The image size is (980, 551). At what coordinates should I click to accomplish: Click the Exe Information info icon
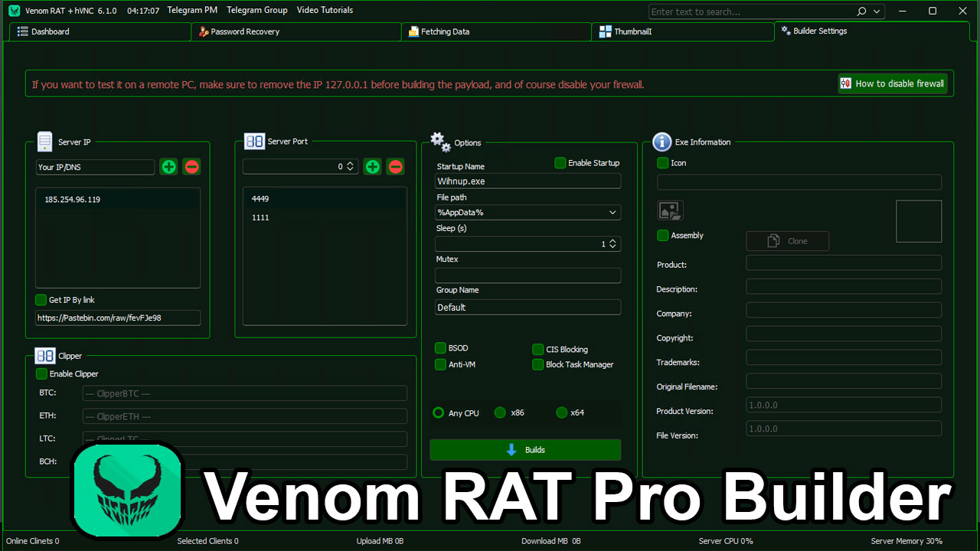(x=662, y=142)
